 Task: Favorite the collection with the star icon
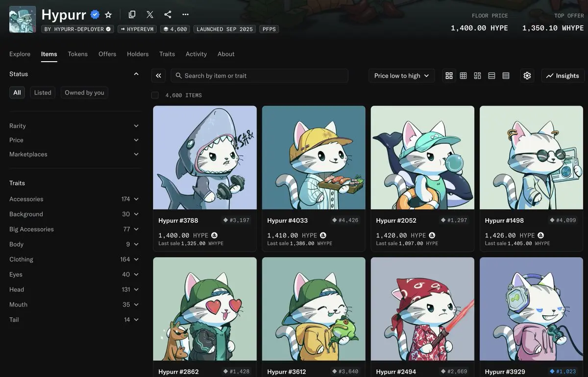click(x=108, y=15)
